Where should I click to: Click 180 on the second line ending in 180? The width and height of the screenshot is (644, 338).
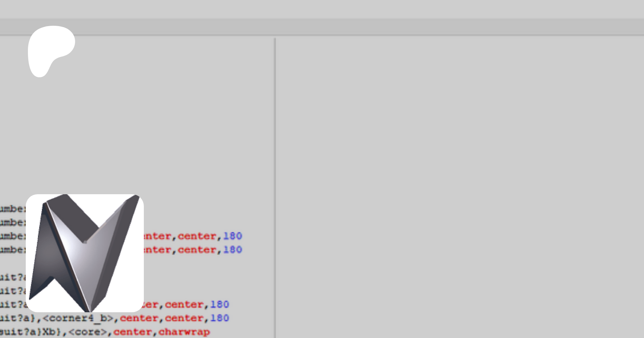pyautogui.click(x=233, y=250)
